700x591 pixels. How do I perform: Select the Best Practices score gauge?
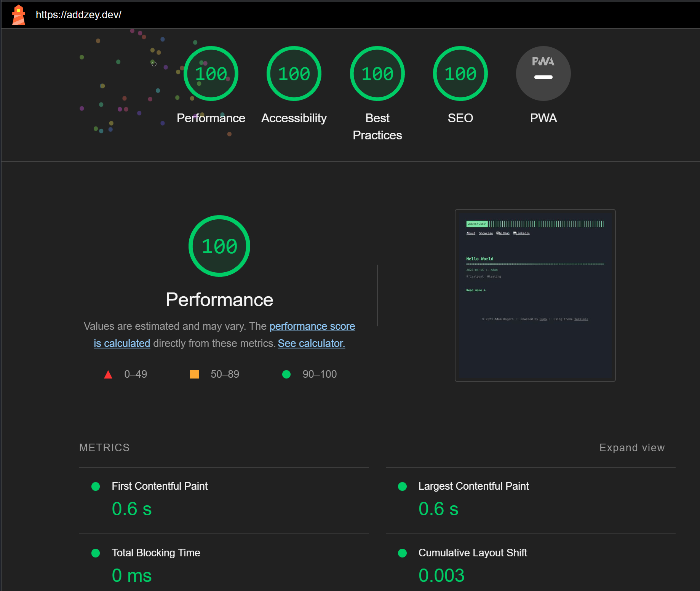coord(377,74)
